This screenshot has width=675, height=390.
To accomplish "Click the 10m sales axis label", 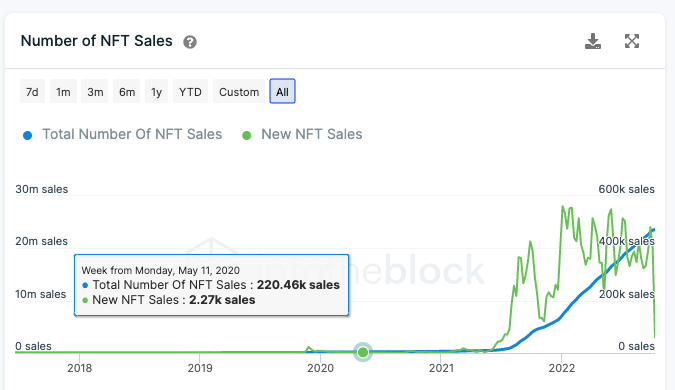I will (x=41, y=294).
